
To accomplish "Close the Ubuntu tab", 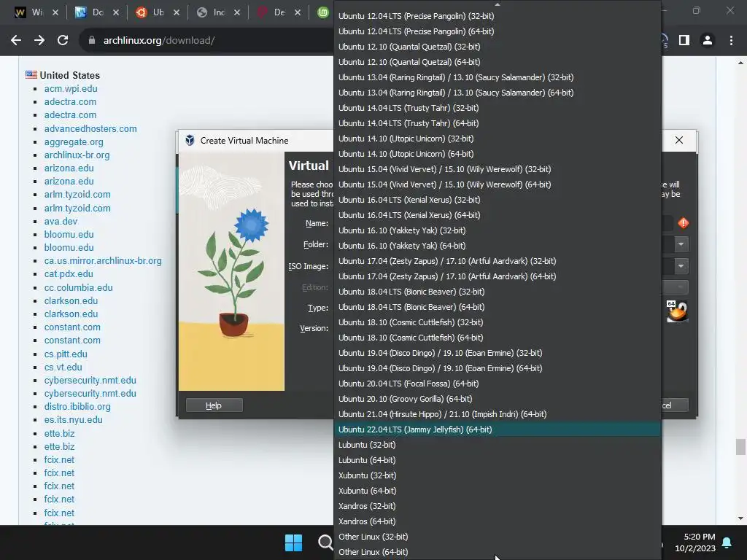I will click(177, 12).
